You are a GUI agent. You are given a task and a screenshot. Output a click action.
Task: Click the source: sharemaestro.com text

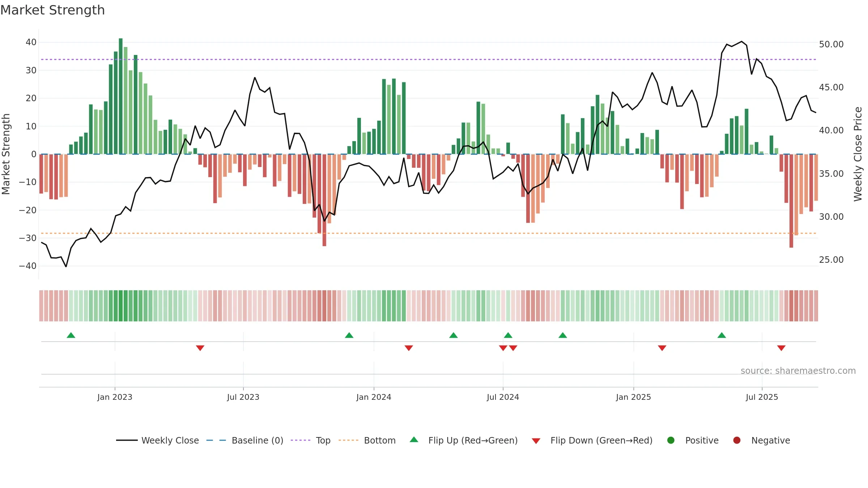click(798, 371)
